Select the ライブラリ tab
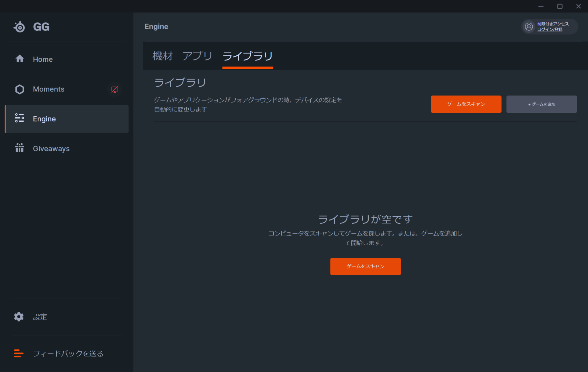 (x=247, y=57)
